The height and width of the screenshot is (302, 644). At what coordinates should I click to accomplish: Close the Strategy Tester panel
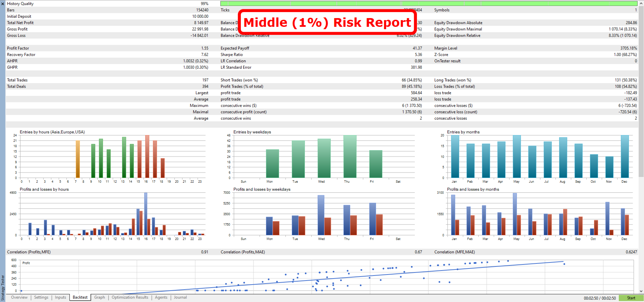(x=3, y=4)
